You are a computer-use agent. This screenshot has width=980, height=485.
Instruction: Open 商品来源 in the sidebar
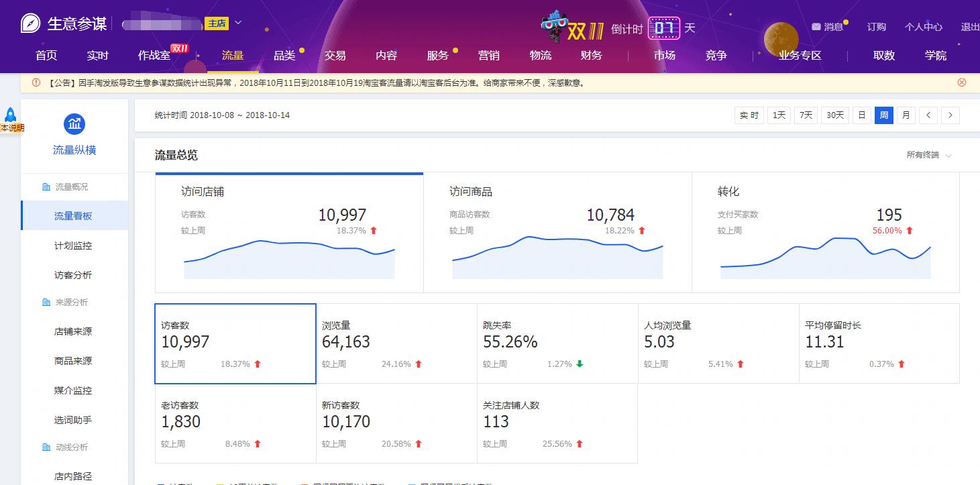tap(74, 361)
